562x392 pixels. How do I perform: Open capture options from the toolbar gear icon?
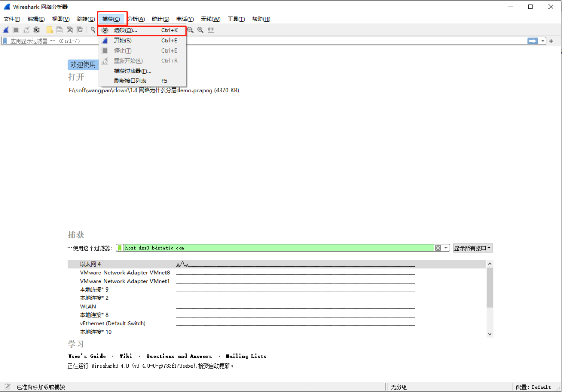tap(36, 30)
